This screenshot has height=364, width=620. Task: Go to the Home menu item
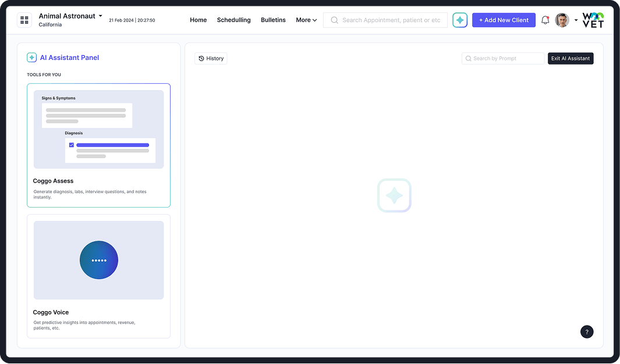198,20
